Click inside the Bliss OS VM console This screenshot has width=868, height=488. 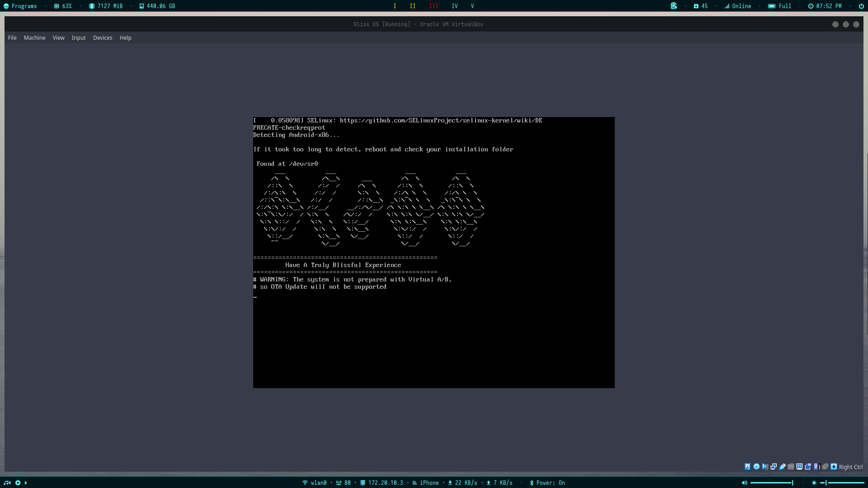pos(434,252)
